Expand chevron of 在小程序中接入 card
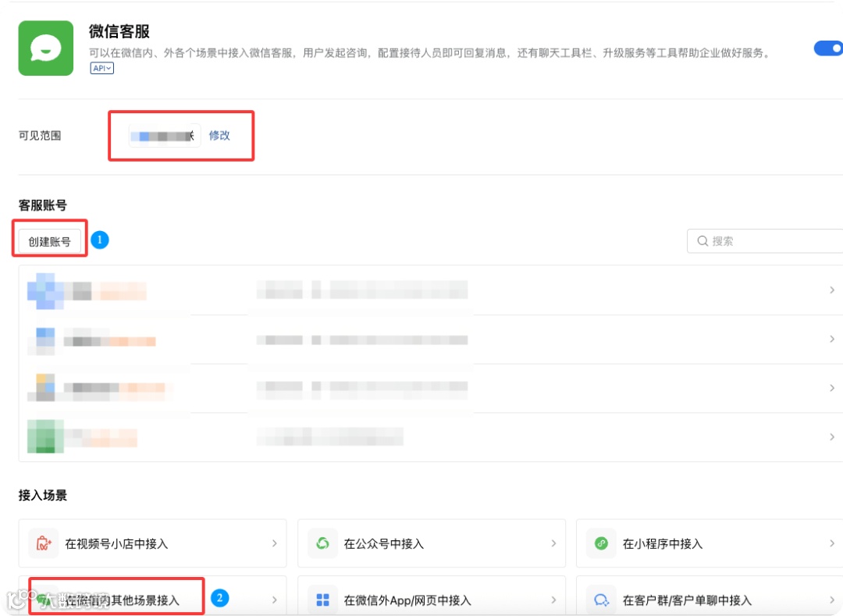This screenshot has height=616, width=843. tap(832, 543)
